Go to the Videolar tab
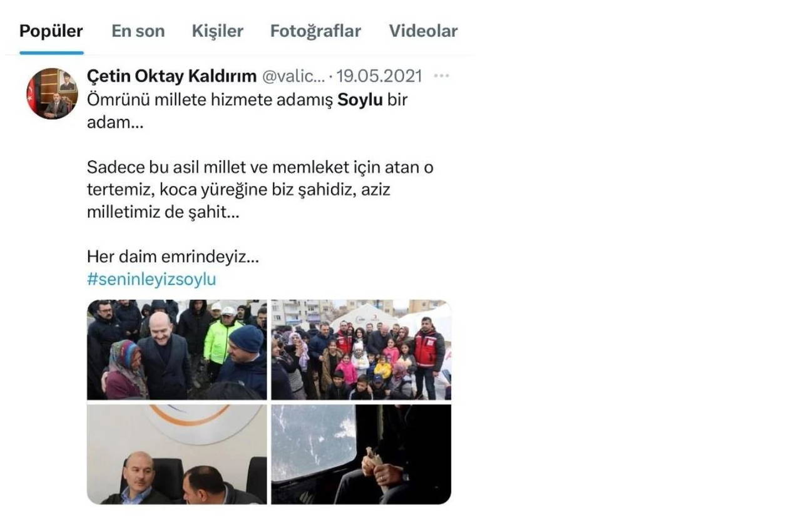Screen dimensions: 801x532 click(423, 31)
